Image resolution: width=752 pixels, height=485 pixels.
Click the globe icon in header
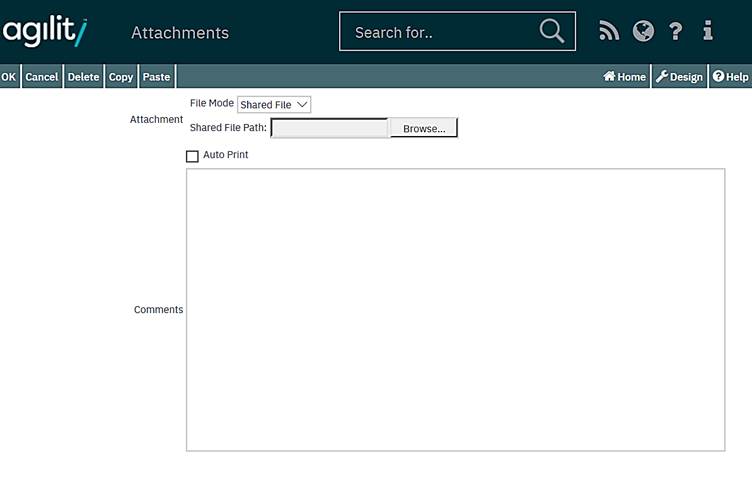[643, 32]
